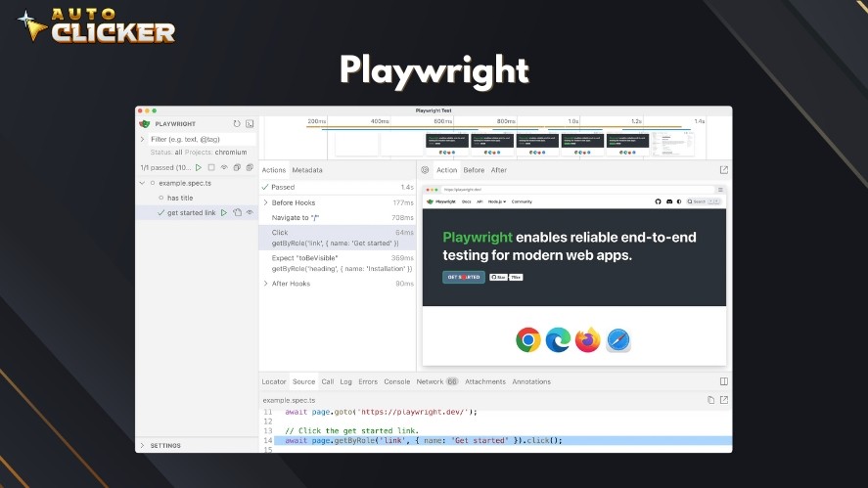Expand the filter options chevron
868x488 pixels.
pos(142,140)
